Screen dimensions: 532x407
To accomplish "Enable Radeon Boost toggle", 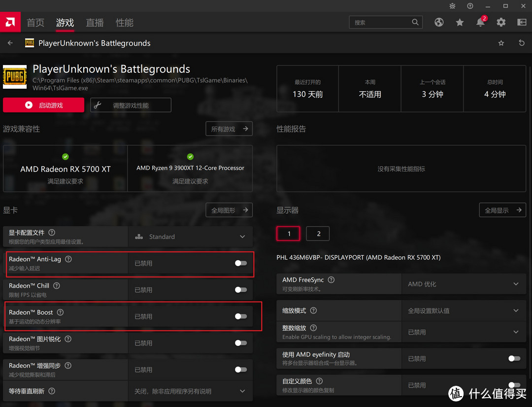I will tap(241, 316).
